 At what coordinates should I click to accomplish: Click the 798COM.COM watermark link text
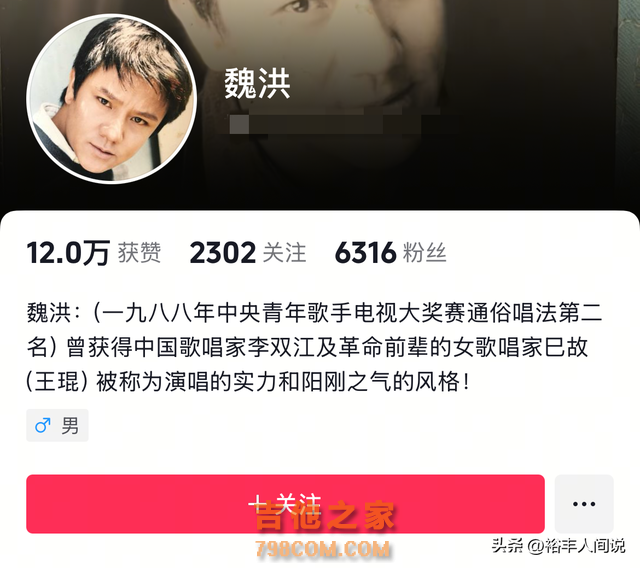pyautogui.click(x=322, y=549)
